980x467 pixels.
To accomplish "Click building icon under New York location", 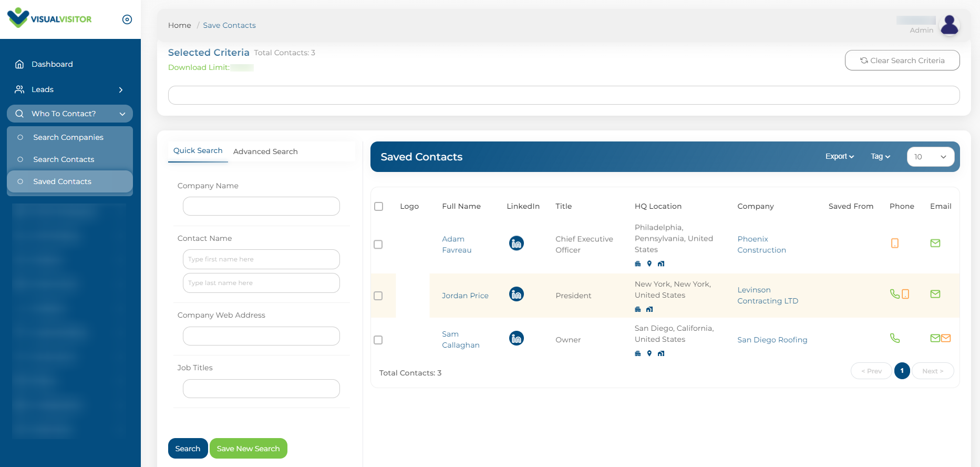I will [638, 309].
